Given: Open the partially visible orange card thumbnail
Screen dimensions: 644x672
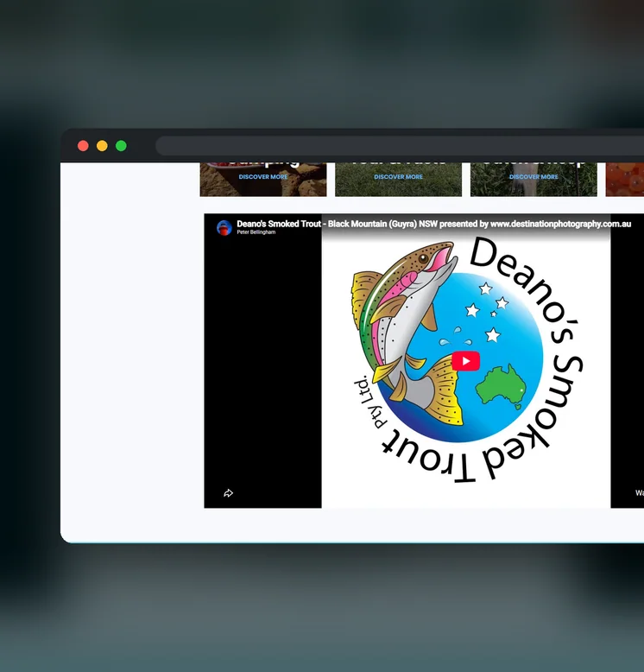Looking at the screenshot, I should coord(625,179).
